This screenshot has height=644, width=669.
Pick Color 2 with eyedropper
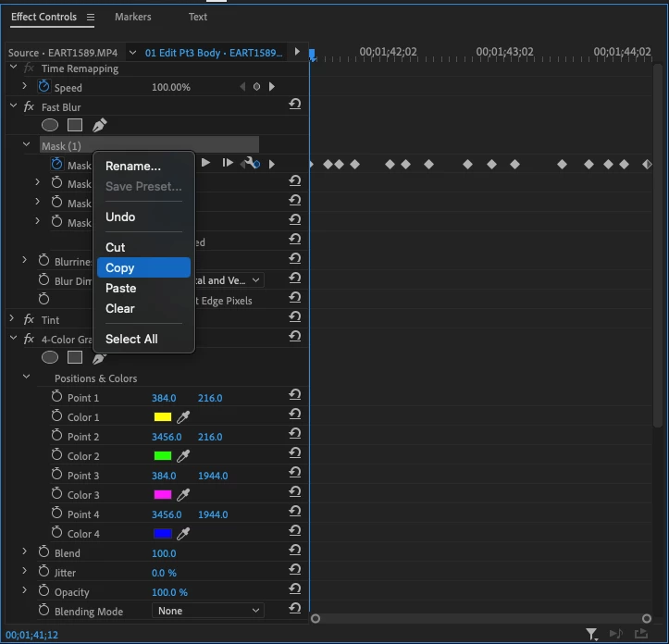pyautogui.click(x=183, y=456)
